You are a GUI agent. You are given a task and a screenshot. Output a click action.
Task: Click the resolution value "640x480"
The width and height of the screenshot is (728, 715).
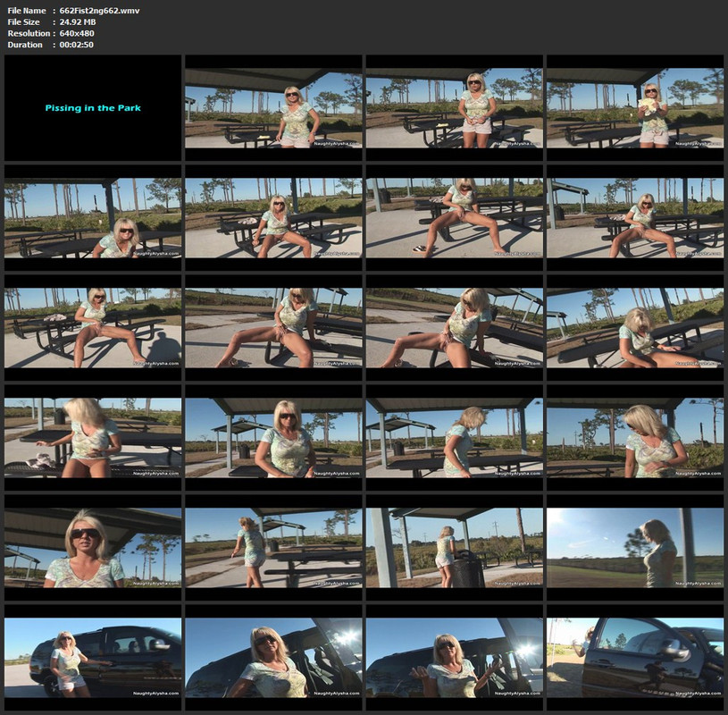(77, 33)
